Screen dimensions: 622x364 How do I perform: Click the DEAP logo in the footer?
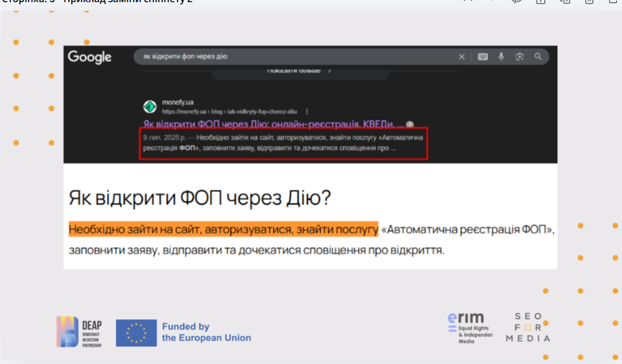(x=79, y=332)
